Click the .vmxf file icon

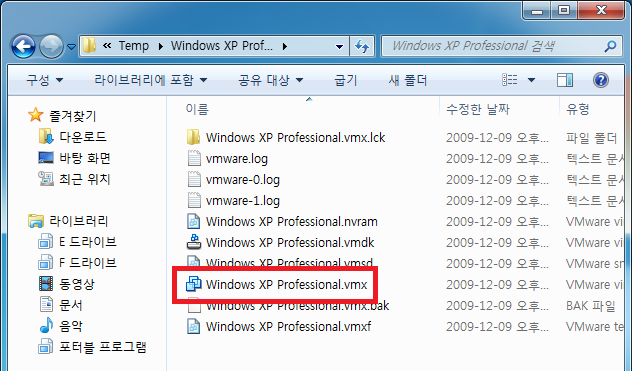coord(194,326)
